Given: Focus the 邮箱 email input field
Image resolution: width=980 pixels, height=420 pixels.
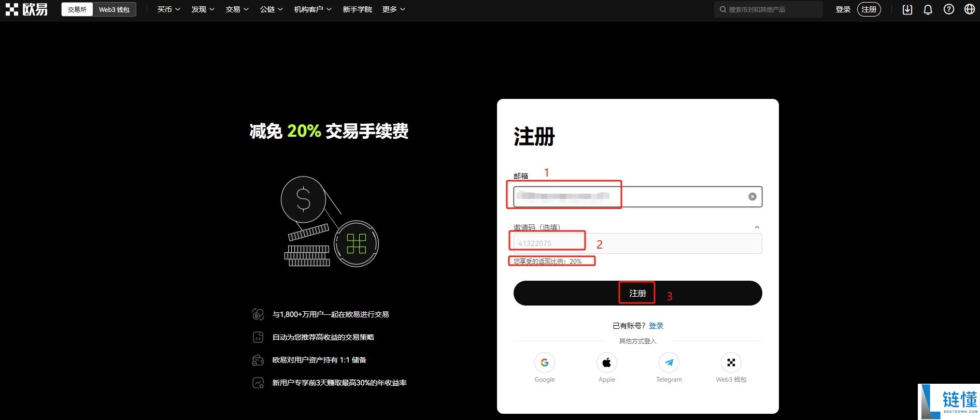Looking at the screenshot, I should point(637,197).
